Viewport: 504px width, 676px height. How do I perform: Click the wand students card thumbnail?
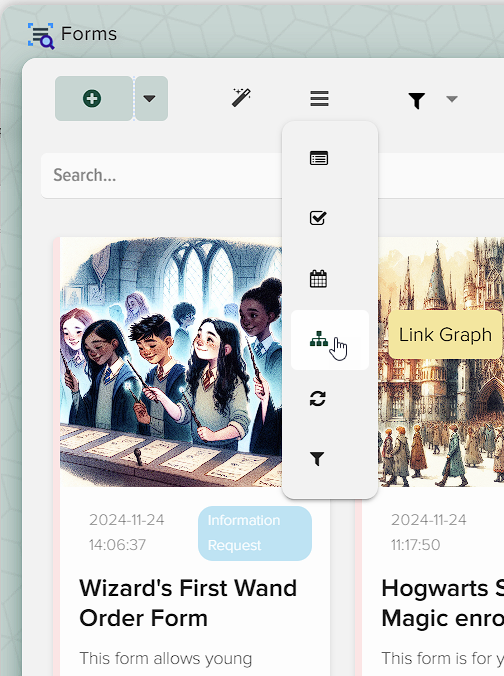pyautogui.click(x=171, y=362)
